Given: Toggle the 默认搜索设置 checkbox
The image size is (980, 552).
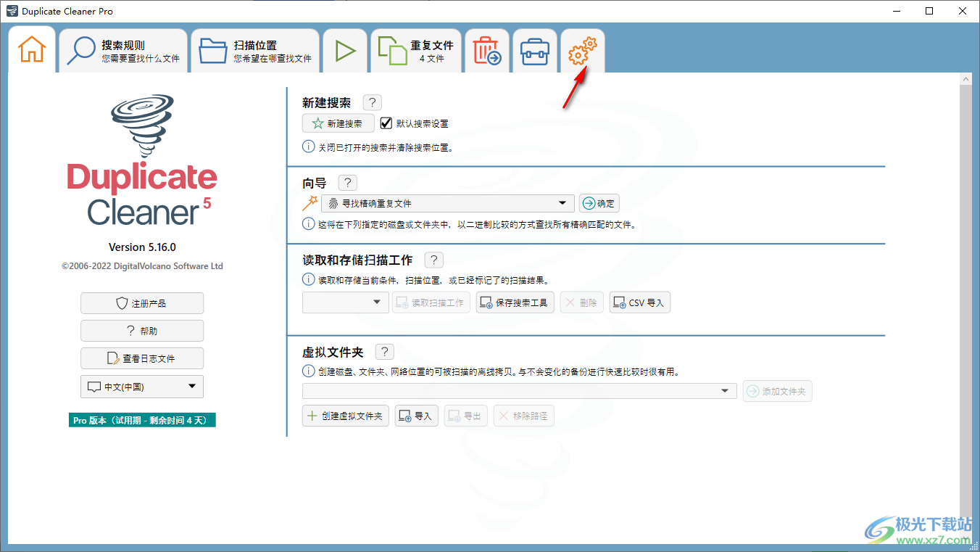Looking at the screenshot, I should click(386, 123).
